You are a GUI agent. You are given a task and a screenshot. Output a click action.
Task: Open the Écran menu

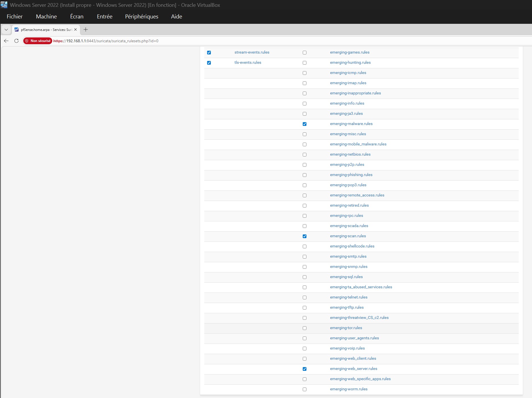click(77, 16)
